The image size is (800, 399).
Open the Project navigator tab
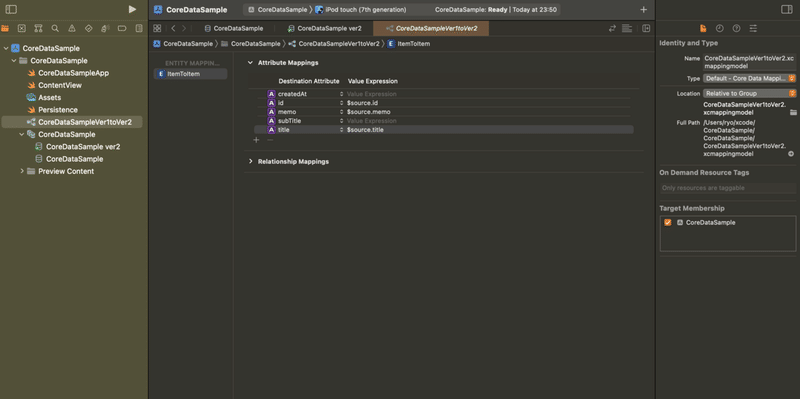tap(5, 29)
